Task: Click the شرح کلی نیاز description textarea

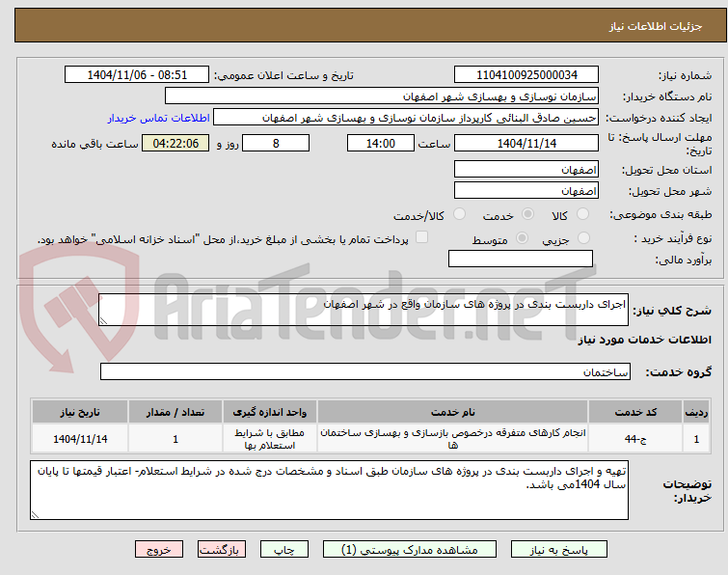Action: [x=364, y=310]
